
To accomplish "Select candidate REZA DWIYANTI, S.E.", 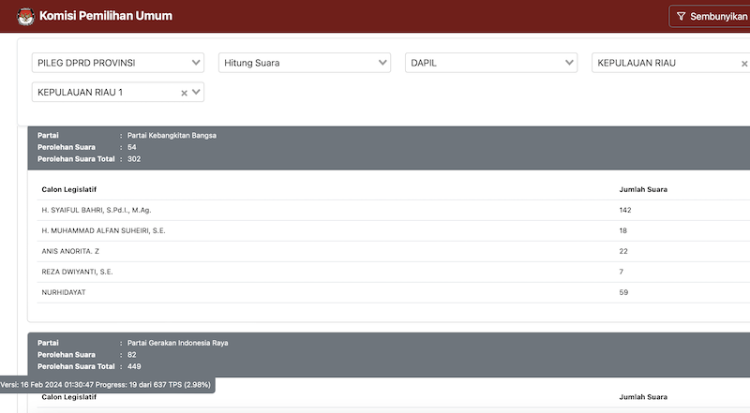I will tap(77, 272).
